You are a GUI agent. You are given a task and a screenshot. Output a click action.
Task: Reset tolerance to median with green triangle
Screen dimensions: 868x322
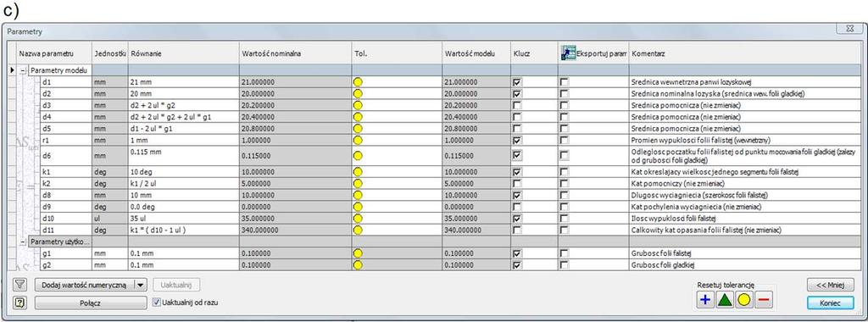(x=725, y=300)
